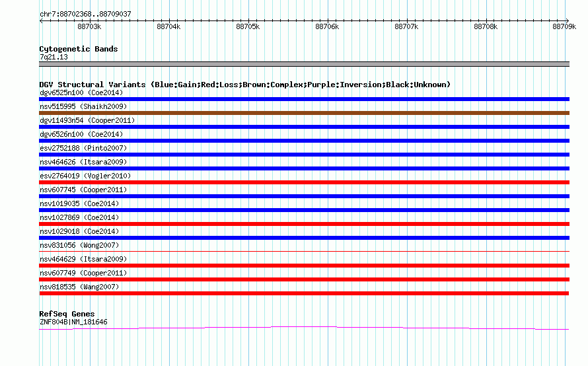Select the magenta ZNF804B gene line
Screen dimensions: 588x366
click(304, 328)
